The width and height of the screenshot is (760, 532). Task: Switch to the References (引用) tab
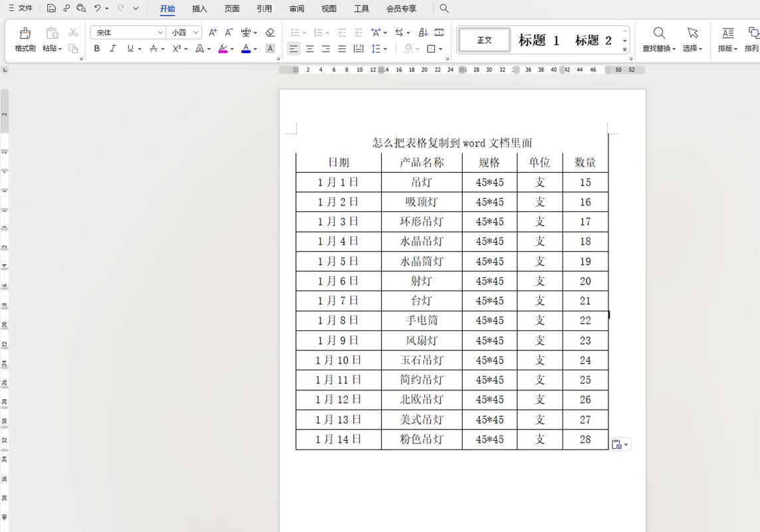click(x=264, y=9)
